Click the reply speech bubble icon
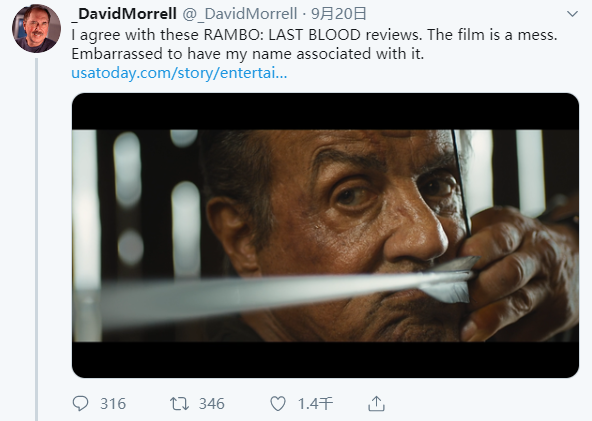Image resolution: width=592 pixels, height=421 pixels. pos(80,404)
